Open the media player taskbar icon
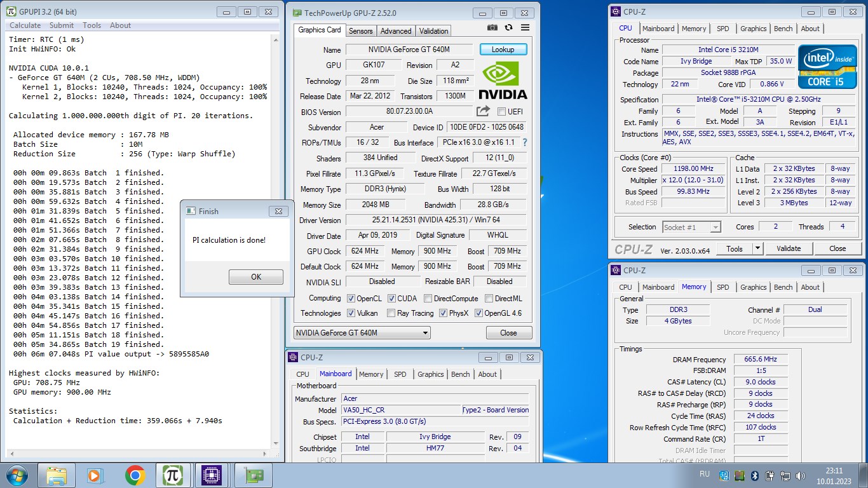Screen dimensions: 868x488 pyautogui.click(x=94, y=475)
